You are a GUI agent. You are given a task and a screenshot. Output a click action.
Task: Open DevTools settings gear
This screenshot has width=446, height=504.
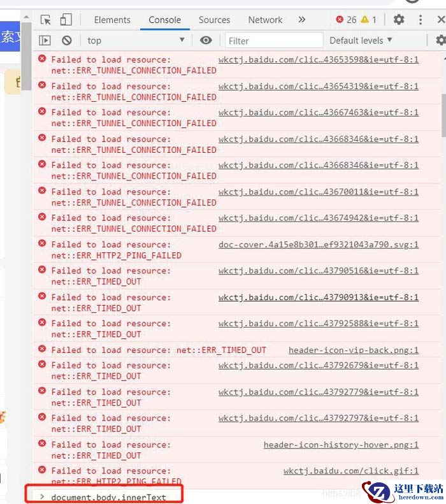point(399,20)
